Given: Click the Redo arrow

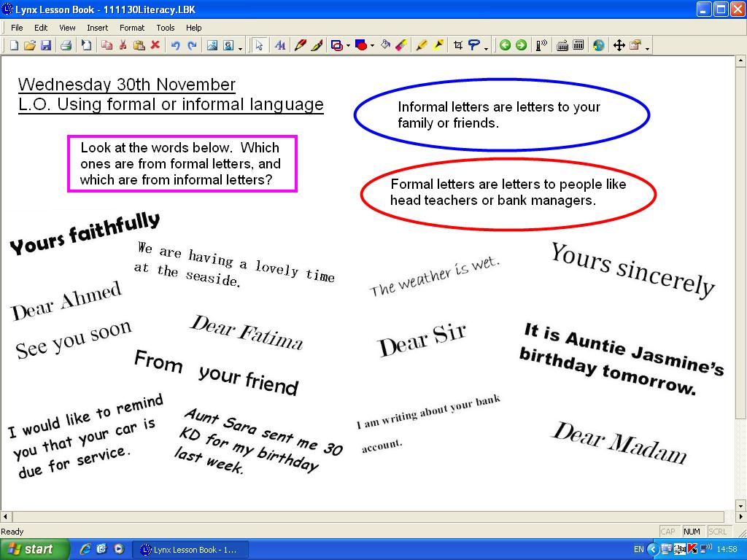Looking at the screenshot, I should (190, 44).
